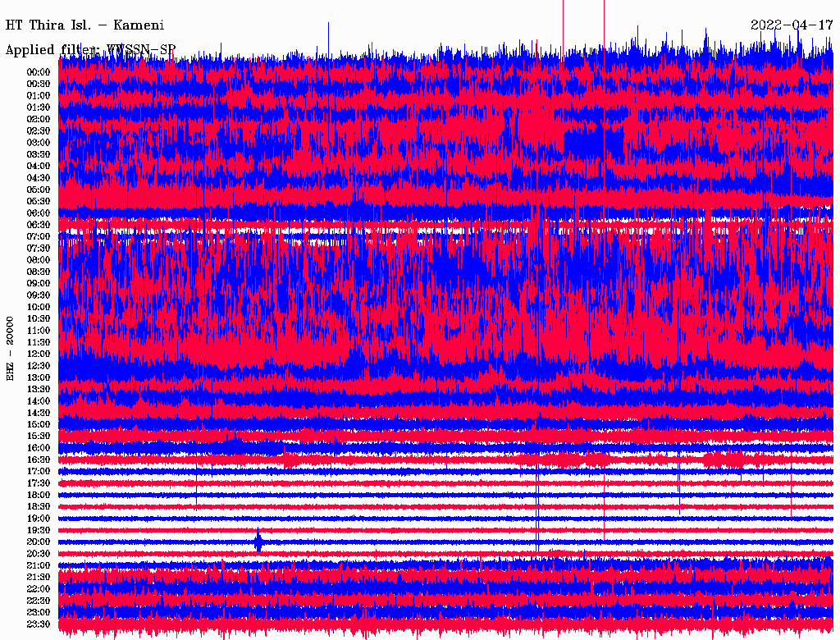Select the 00:00 time label

[39, 72]
